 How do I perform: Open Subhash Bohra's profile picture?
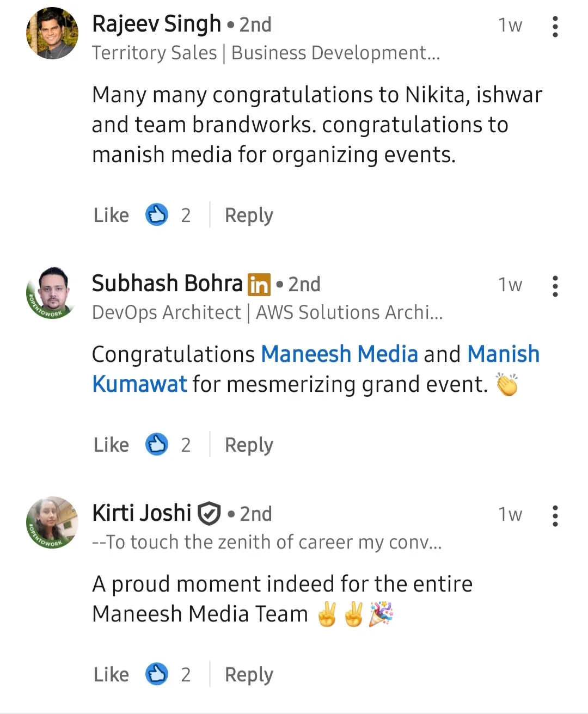[52, 293]
